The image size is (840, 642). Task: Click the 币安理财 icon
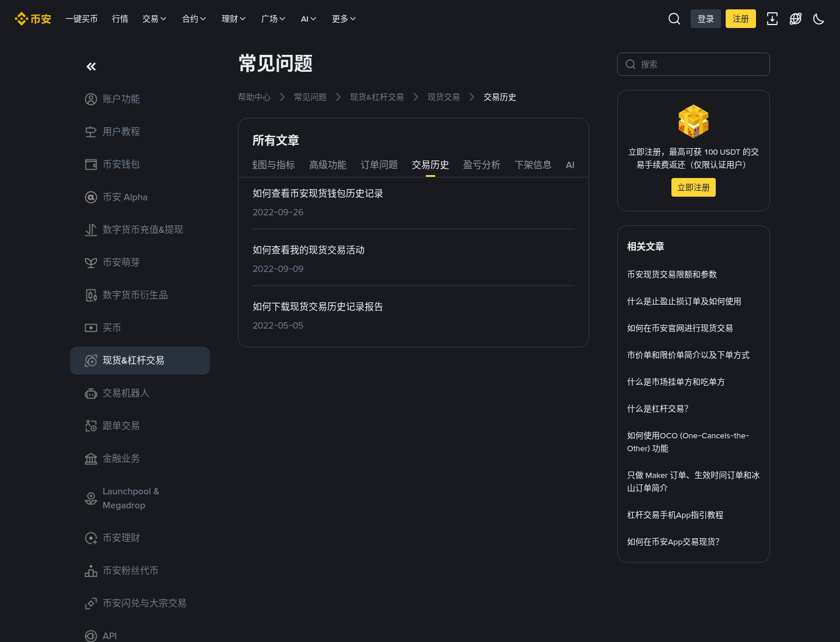(x=91, y=538)
